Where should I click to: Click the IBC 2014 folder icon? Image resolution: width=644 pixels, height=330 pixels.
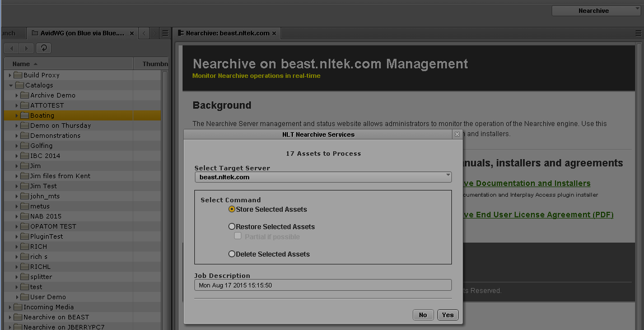pos(24,156)
